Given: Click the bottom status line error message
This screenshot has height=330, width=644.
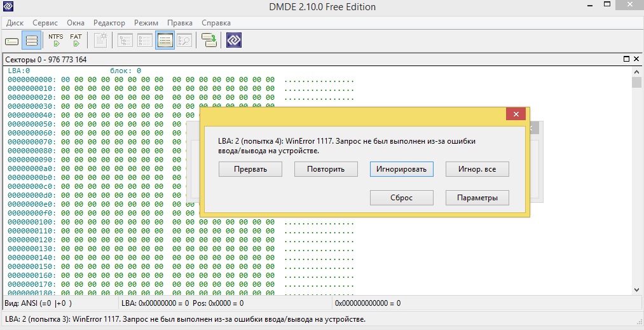Looking at the screenshot, I should pyautogui.click(x=185, y=319).
